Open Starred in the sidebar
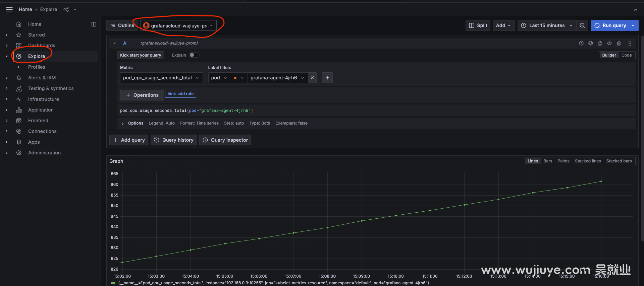Viewport: 644px width, 286px height. [x=36, y=35]
